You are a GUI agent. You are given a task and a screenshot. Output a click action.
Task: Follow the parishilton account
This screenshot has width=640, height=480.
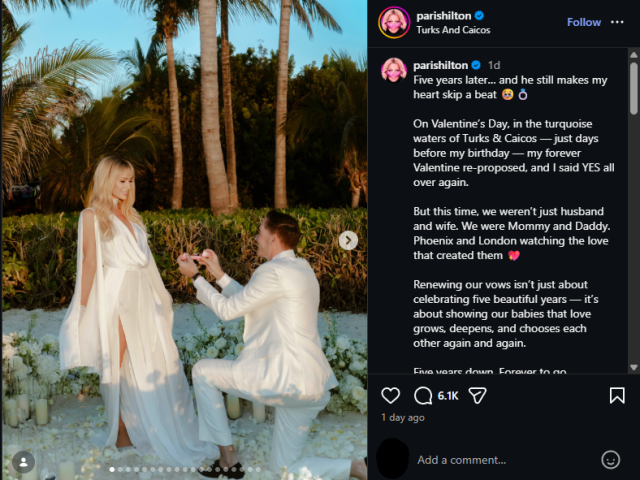[x=584, y=22]
